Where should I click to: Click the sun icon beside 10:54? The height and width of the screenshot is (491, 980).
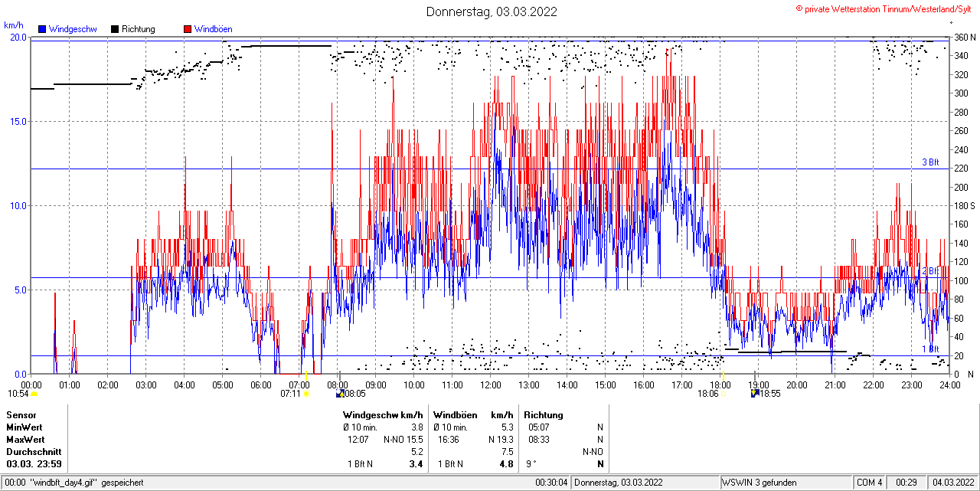pyautogui.click(x=34, y=394)
